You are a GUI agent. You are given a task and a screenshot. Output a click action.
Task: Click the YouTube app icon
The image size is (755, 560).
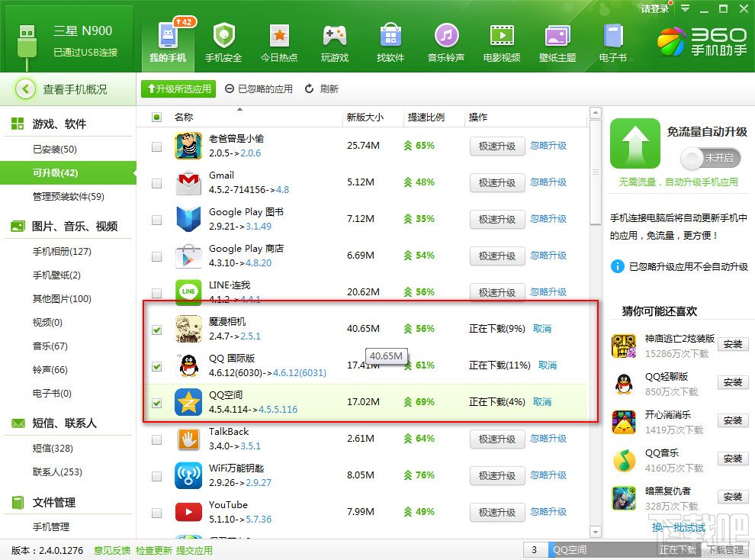[188, 512]
